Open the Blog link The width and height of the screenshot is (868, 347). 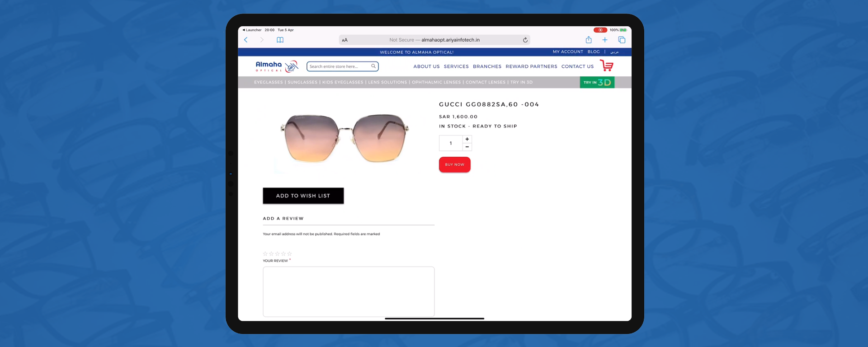tap(594, 52)
